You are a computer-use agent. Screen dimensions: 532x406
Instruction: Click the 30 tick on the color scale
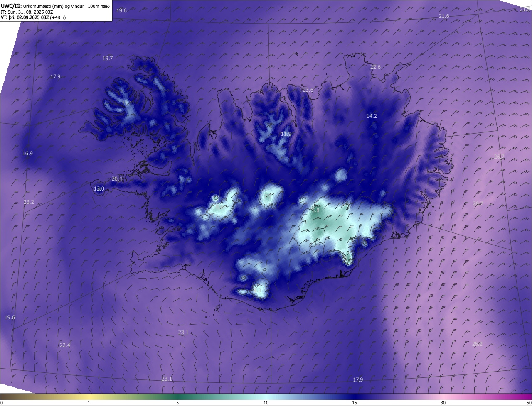(443, 403)
